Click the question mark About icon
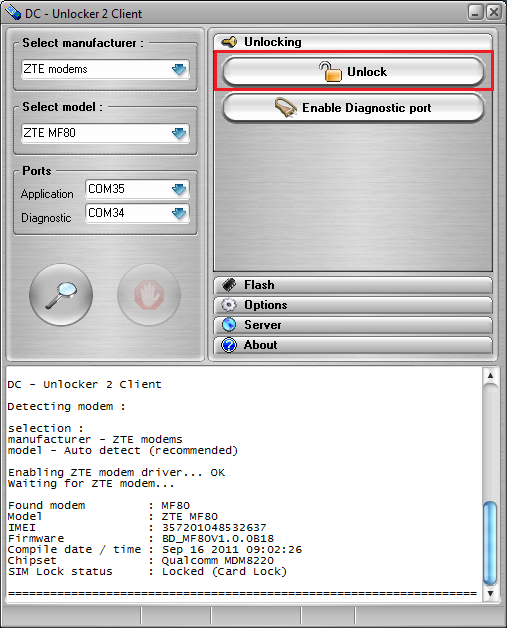The width and height of the screenshot is (507, 628). point(229,345)
